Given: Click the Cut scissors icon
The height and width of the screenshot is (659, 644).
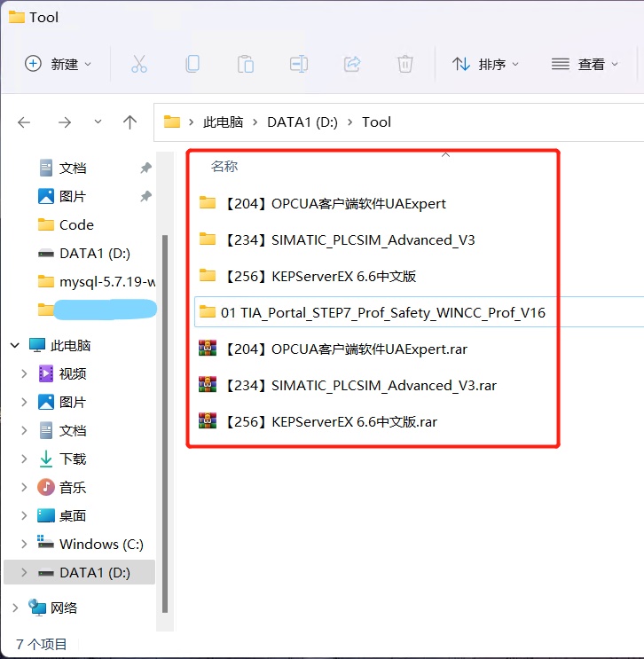Looking at the screenshot, I should point(139,64).
